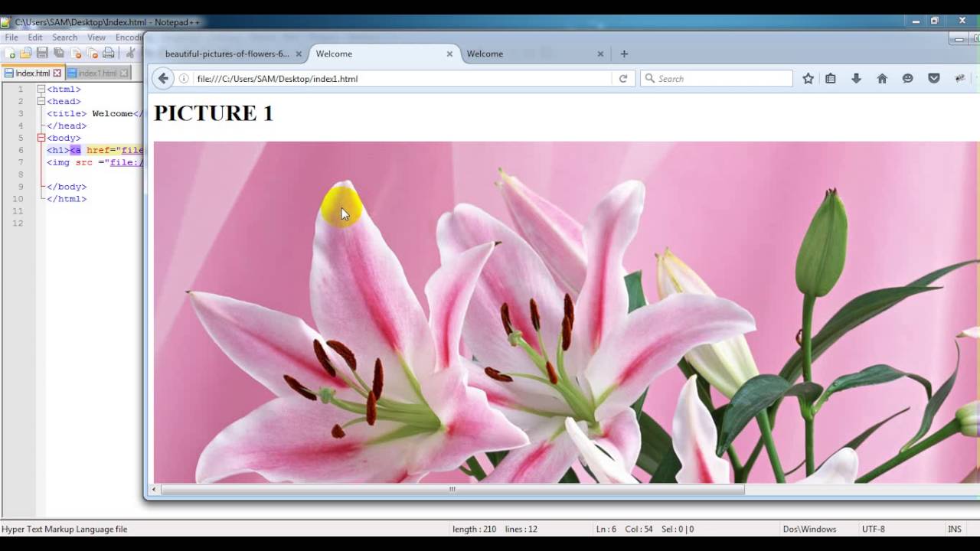Click the Open file icon in Notepad++
The height and width of the screenshot is (551, 980).
(26, 53)
